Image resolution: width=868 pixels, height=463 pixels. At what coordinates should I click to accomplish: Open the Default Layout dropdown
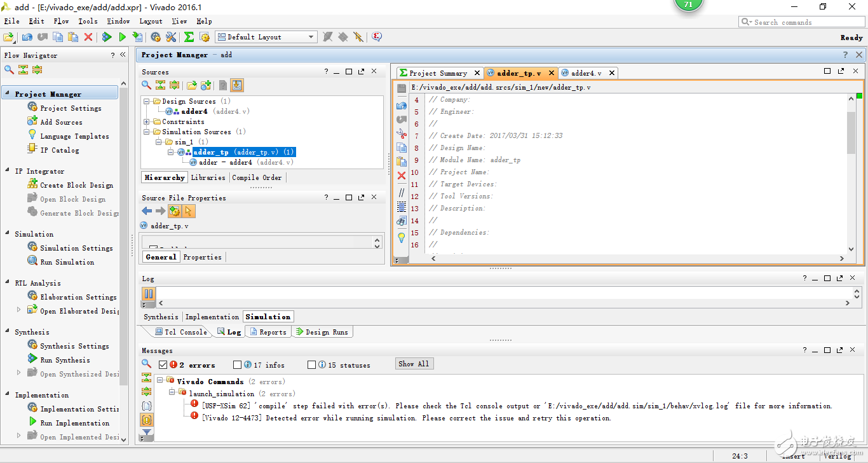pos(266,37)
